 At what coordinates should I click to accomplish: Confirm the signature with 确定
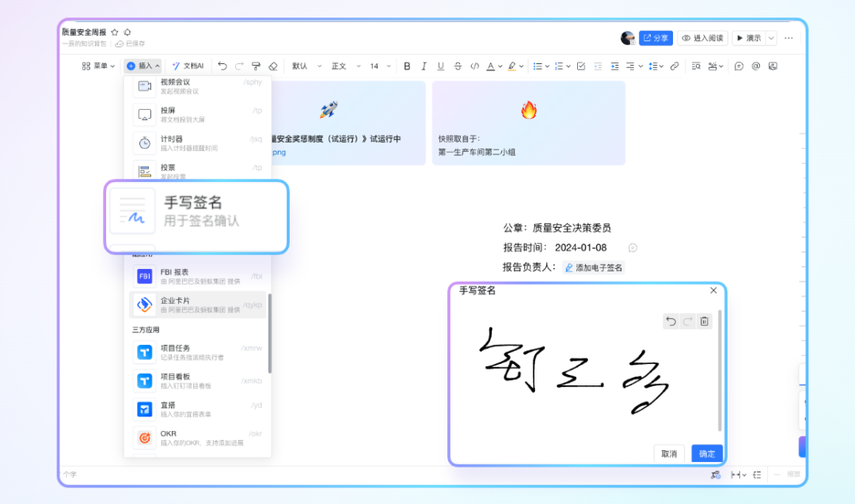[x=707, y=453]
